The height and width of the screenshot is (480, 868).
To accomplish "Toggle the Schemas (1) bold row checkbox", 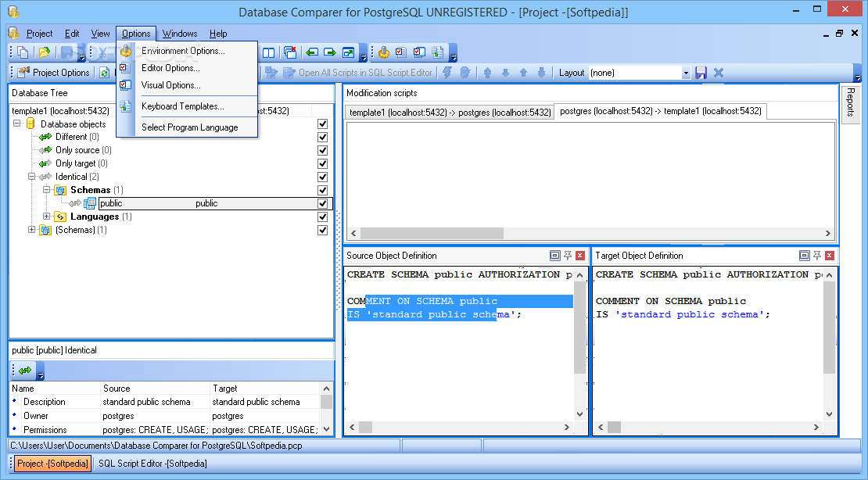I will 323,191.
